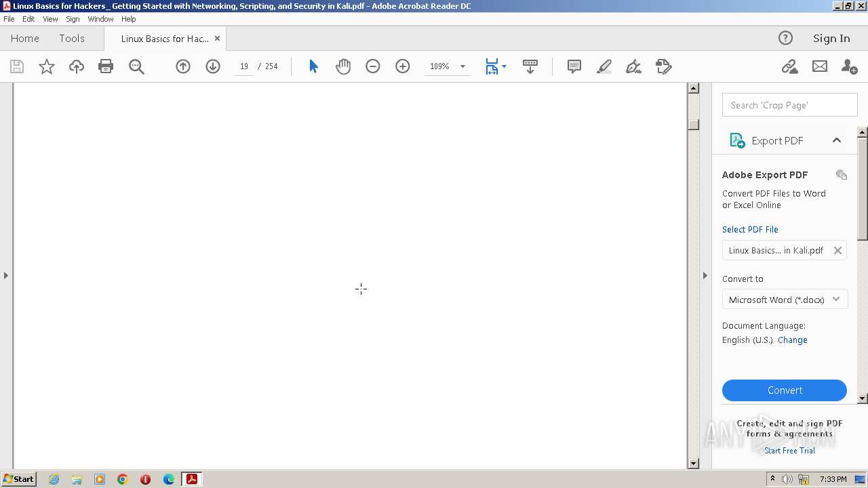
Task: Click the right pane scrollbar thumb
Action: [863, 188]
